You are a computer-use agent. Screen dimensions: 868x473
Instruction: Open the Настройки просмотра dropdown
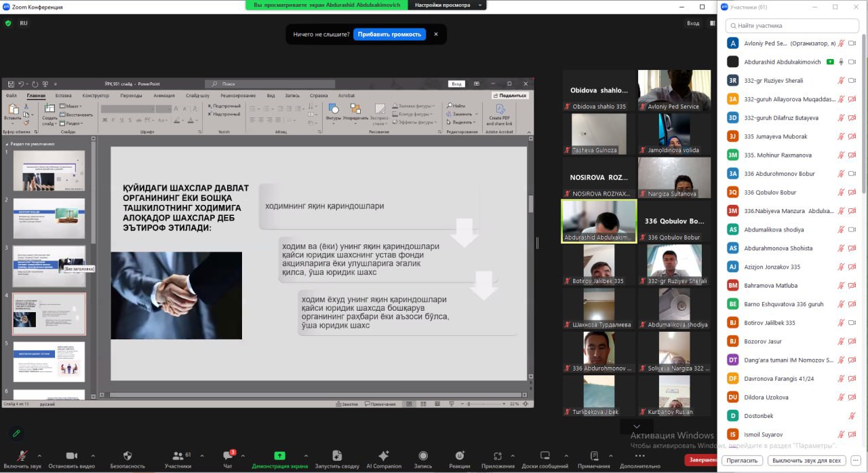[447, 5]
